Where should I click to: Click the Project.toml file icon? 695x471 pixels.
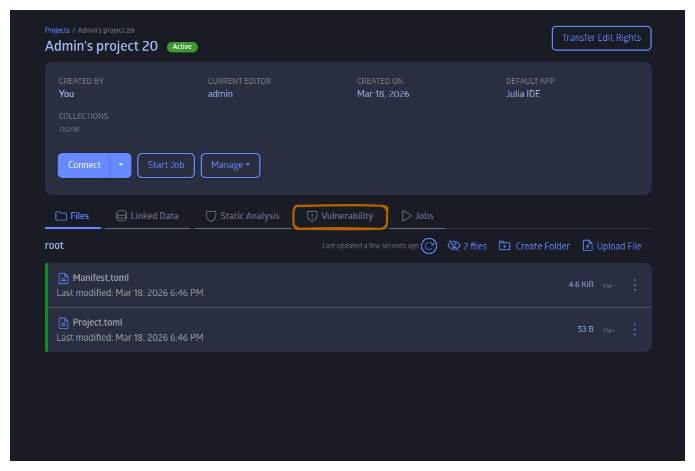tap(63, 323)
